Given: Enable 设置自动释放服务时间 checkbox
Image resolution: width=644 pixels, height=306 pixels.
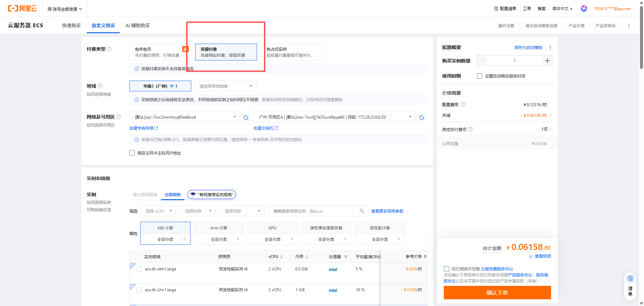Looking at the screenshot, I should tap(480, 76).
